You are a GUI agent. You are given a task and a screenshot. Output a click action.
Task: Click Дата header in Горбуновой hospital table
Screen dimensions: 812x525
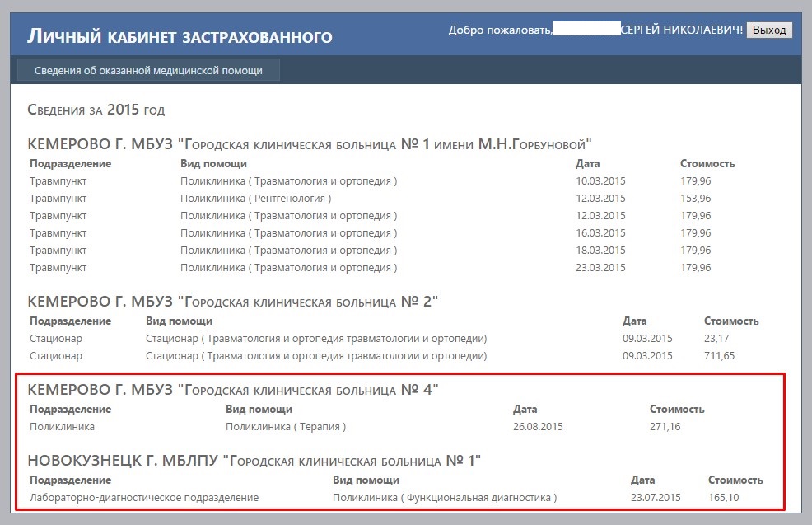587,164
